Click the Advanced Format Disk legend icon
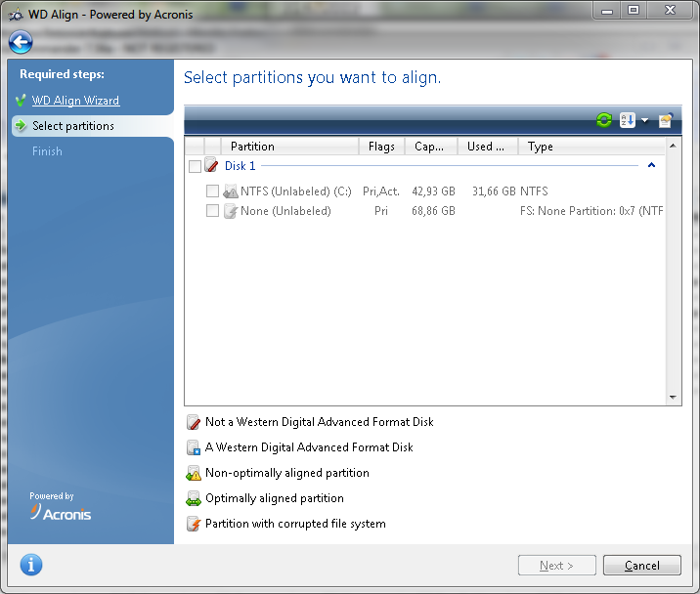This screenshot has height=594, width=700. [194, 447]
